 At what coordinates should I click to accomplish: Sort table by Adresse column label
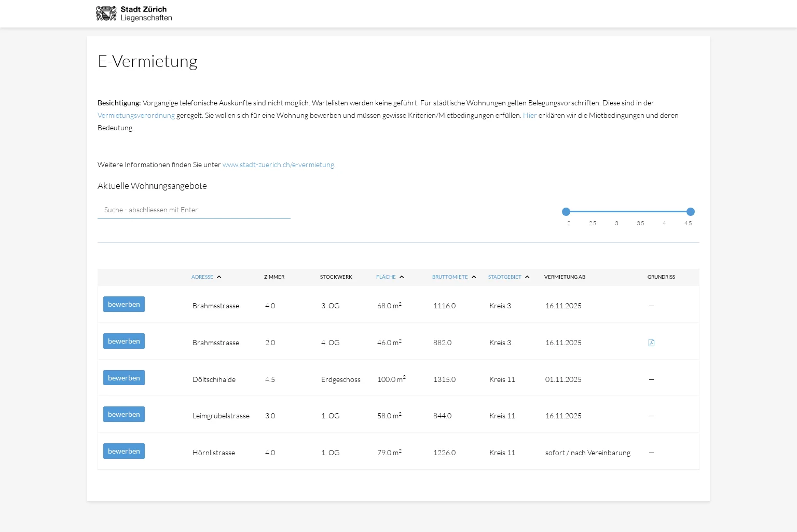[202, 277]
